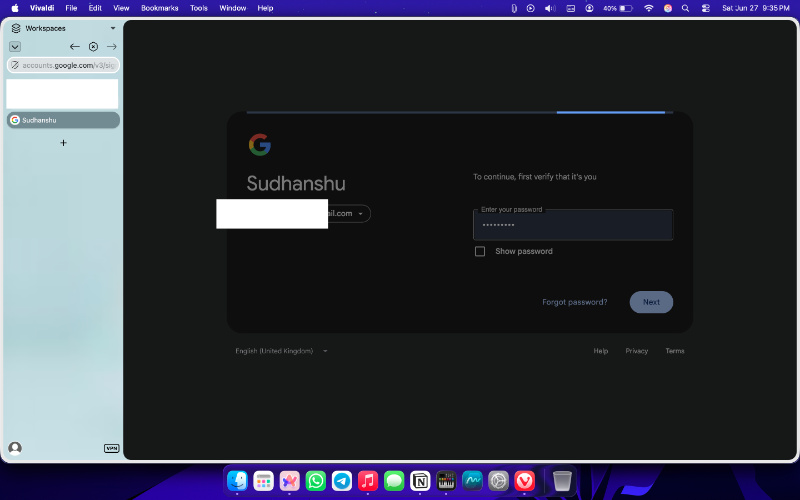Open Notion from the Dock
Viewport: 800px width, 500px height.
(x=420, y=481)
